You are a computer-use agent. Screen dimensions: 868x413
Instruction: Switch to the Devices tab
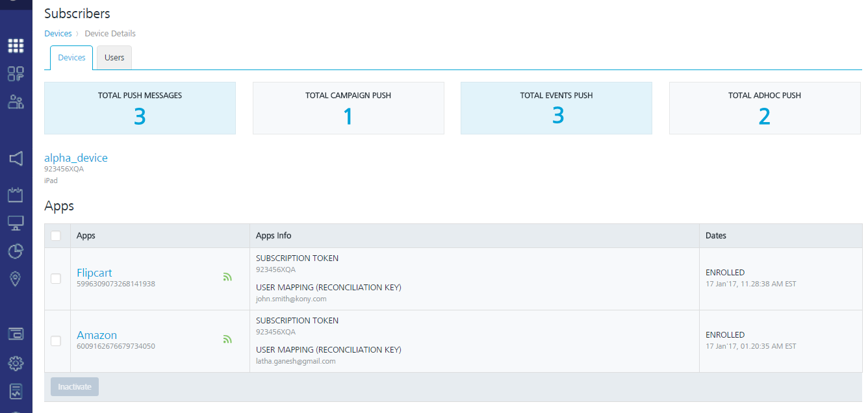click(x=71, y=58)
